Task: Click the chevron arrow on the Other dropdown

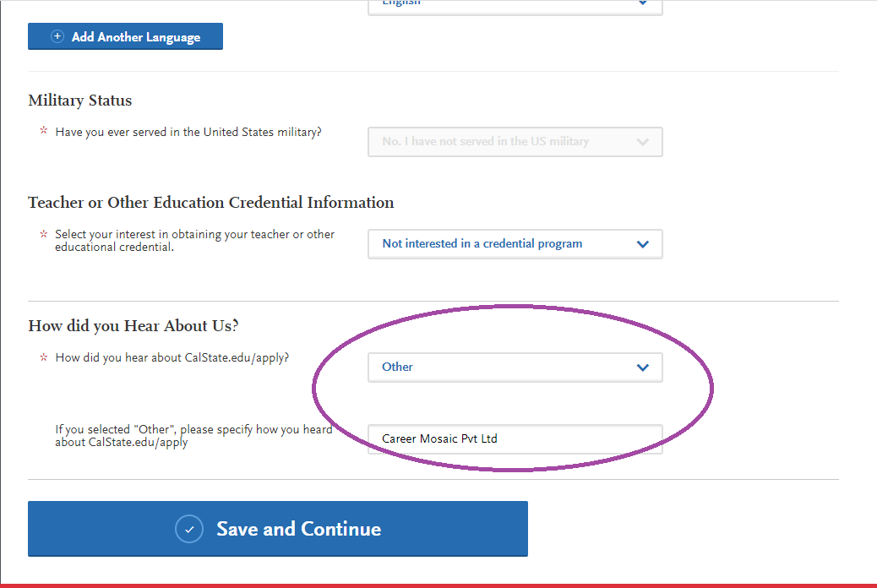Action: click(x=643, y=367)
